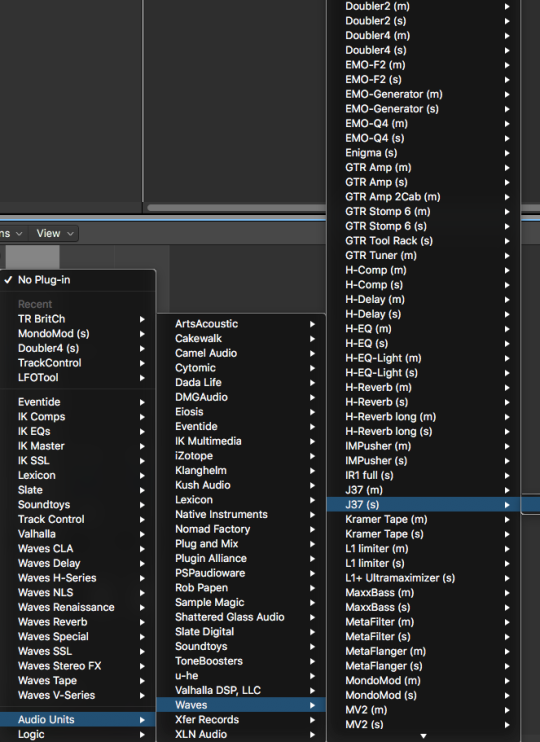Viewport: 540px width, 742px height.
Task: Choose Klanghelm from manufacturers list
Action: (241, 470)
